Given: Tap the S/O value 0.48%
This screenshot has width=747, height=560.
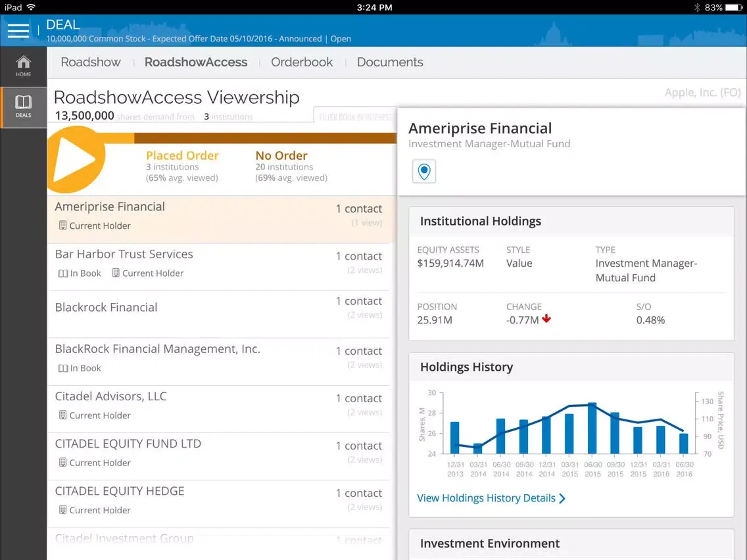Looking at the screenshot, I should click(x=650, y=320).
